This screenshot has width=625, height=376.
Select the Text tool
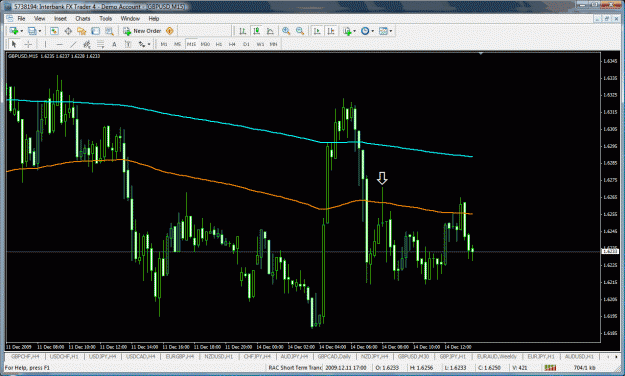pyautogui.click(x=114, y=44)
